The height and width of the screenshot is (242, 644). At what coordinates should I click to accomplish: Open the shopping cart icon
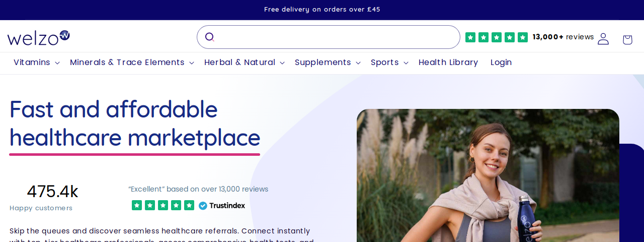(627, 39)
